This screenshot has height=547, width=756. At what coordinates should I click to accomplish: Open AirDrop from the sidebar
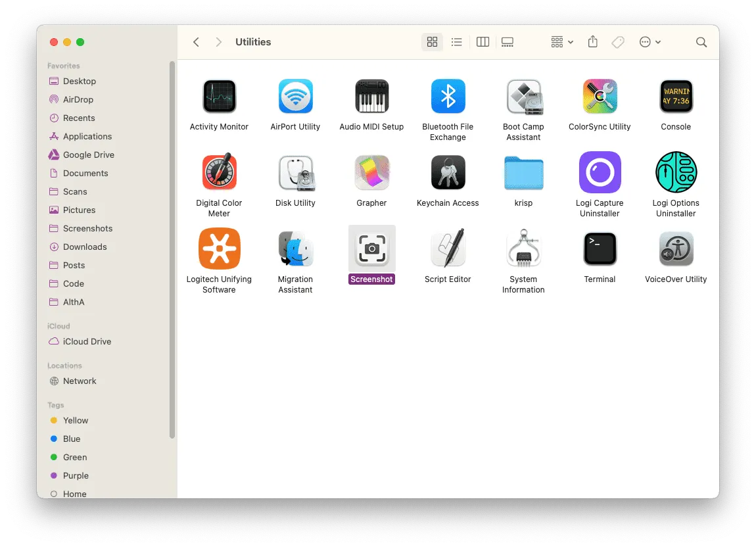point(78,99)
